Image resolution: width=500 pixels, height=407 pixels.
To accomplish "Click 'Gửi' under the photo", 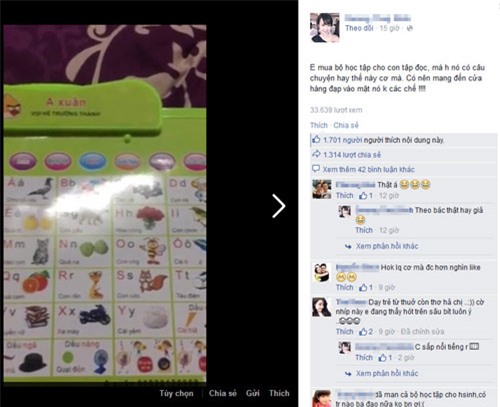I will coord(253,393).
